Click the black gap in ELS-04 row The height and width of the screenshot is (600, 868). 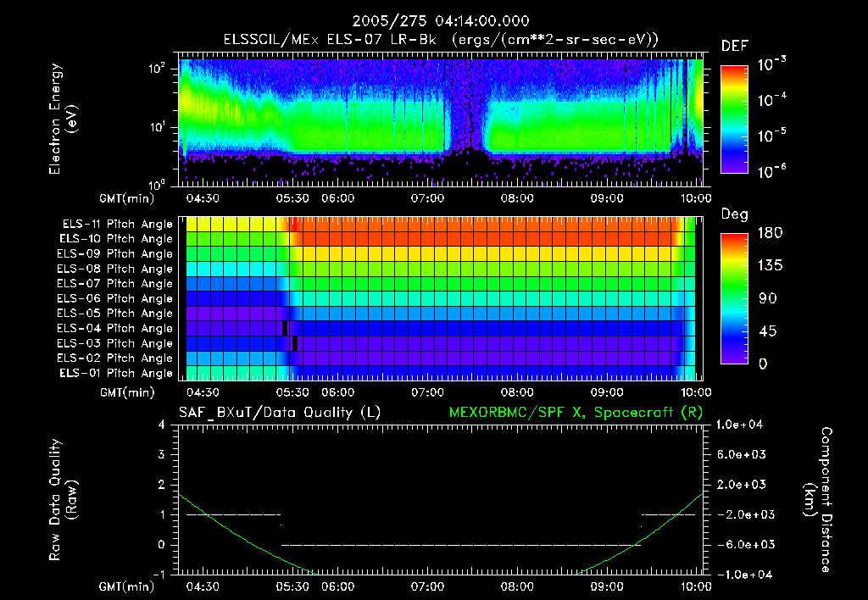[287, 328]
